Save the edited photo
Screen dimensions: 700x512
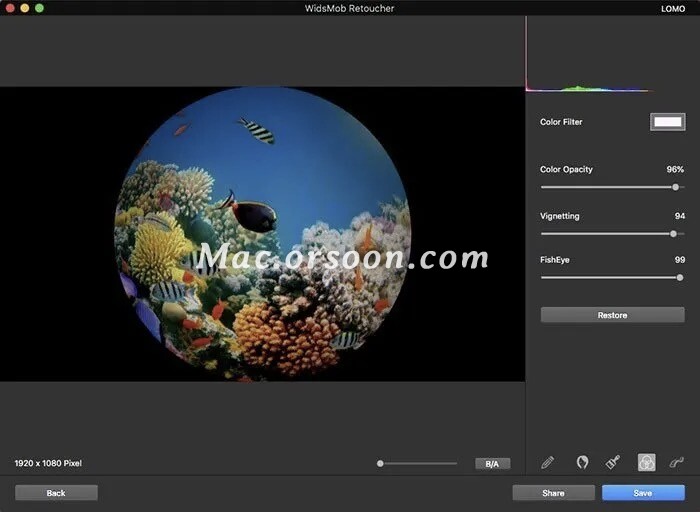tap(643, 493)
